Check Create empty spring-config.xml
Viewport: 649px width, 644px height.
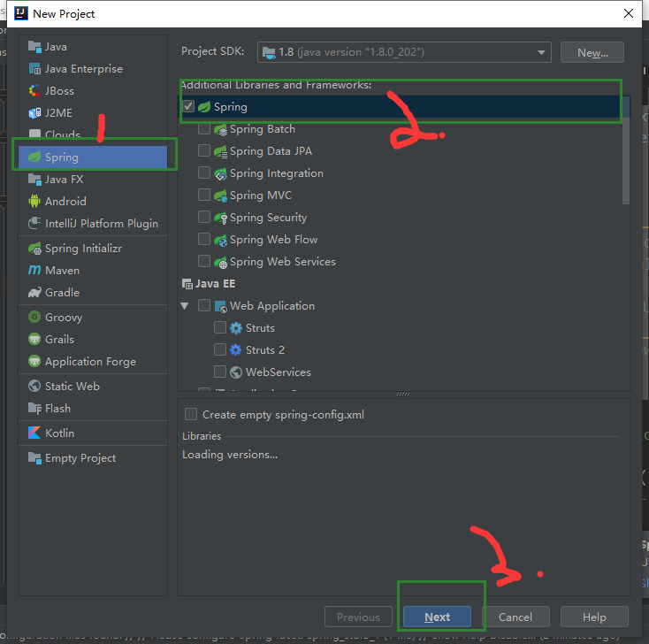click(191, 414)
